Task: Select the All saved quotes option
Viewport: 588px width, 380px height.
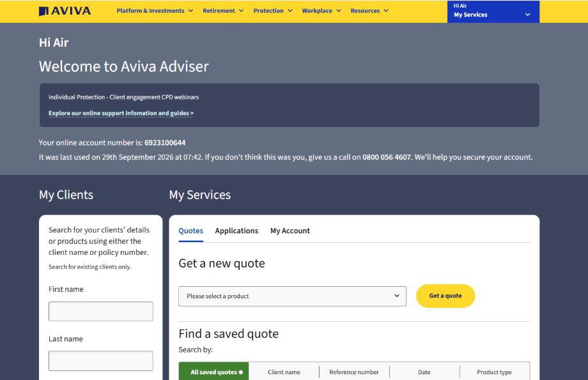Action: coord(213,372)
